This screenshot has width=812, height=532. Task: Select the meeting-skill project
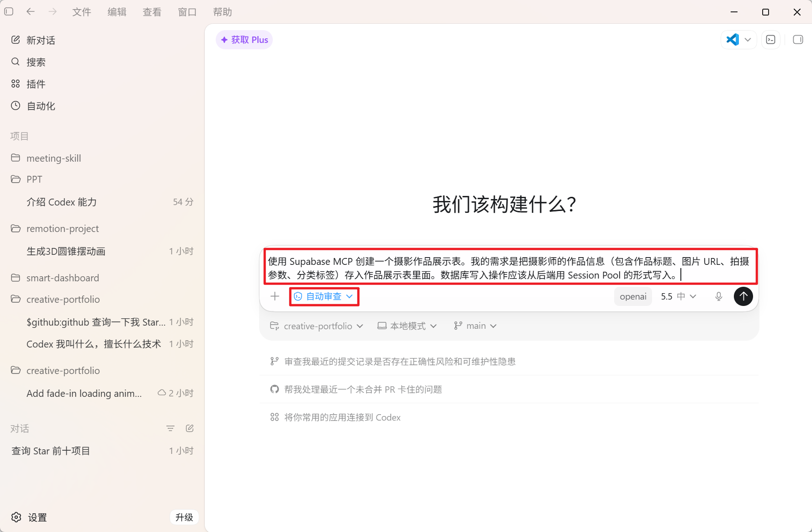point(102,158)
